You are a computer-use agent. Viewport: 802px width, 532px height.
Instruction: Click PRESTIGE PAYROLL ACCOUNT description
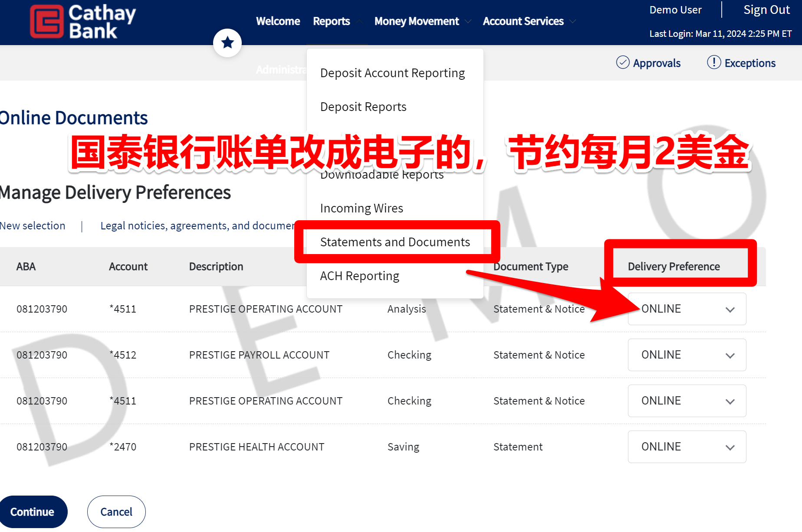click(259, 355)
